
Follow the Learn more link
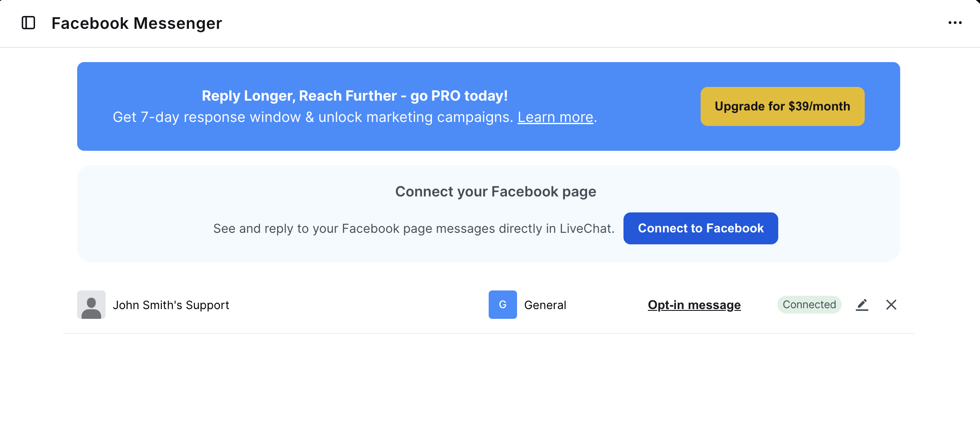555,117
